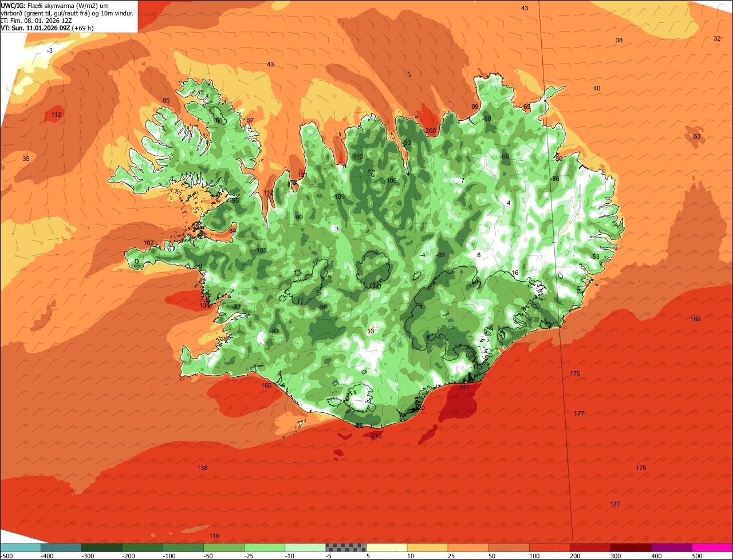Click the 134 value near the west coast
This screenshot has width=733, height=560.
click(205, 305)
